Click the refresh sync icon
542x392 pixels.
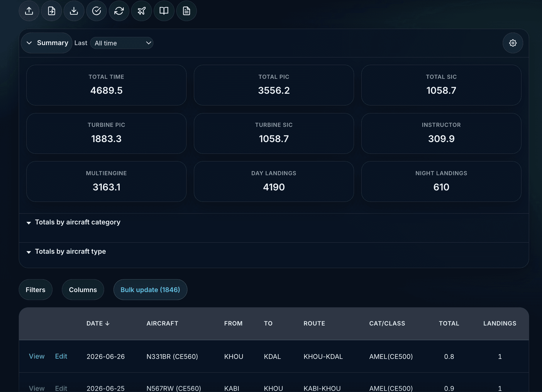119,11
